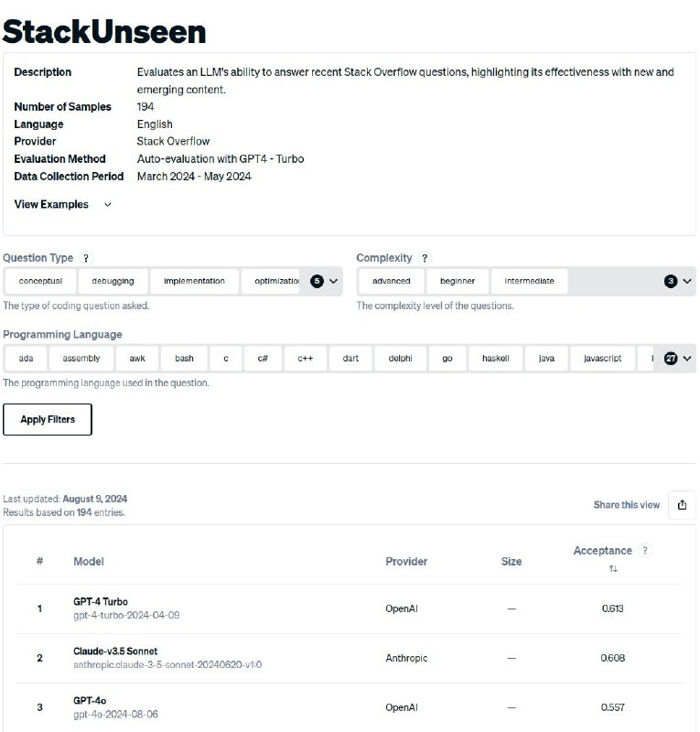Expand the View Examples chevron
This screenshot has height=732, width=700.
coord(107,204)
